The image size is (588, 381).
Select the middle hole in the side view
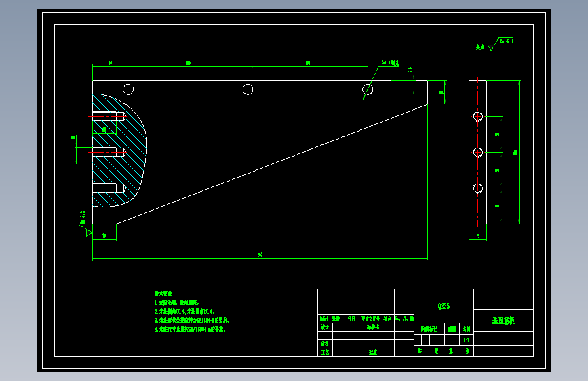tap(477, 153)
